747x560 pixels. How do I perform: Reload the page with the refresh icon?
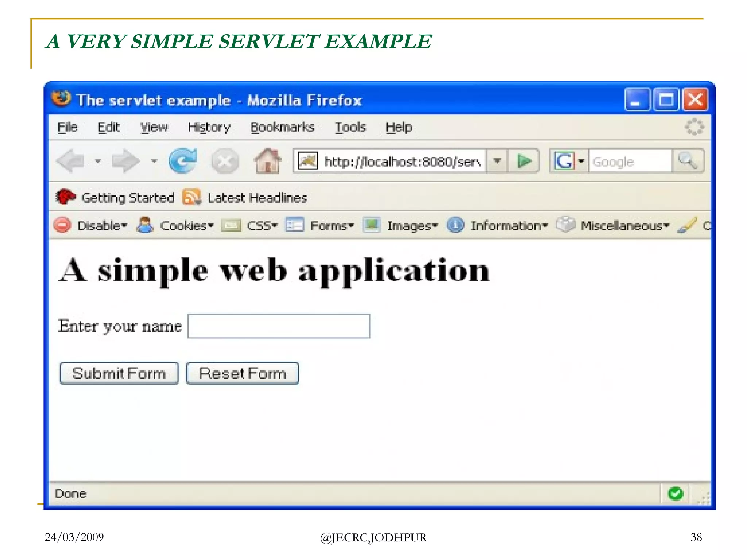click(183, 161)
